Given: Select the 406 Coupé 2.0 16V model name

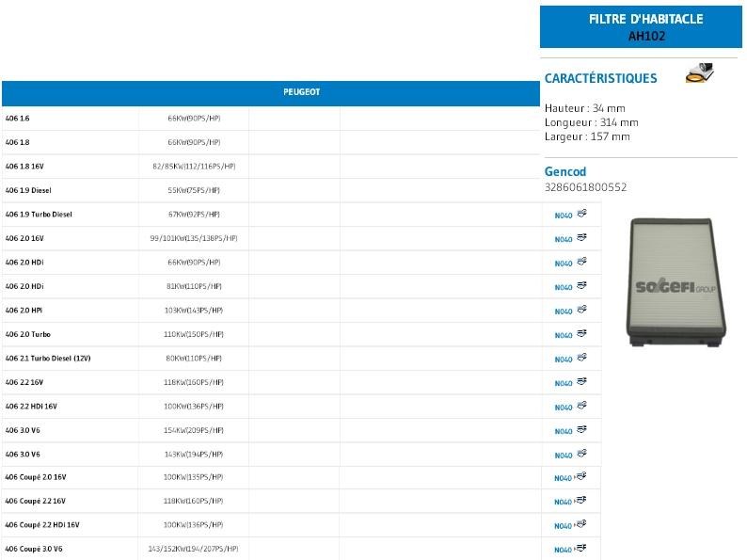Looking at the screenshot, I should coord(36,477).
